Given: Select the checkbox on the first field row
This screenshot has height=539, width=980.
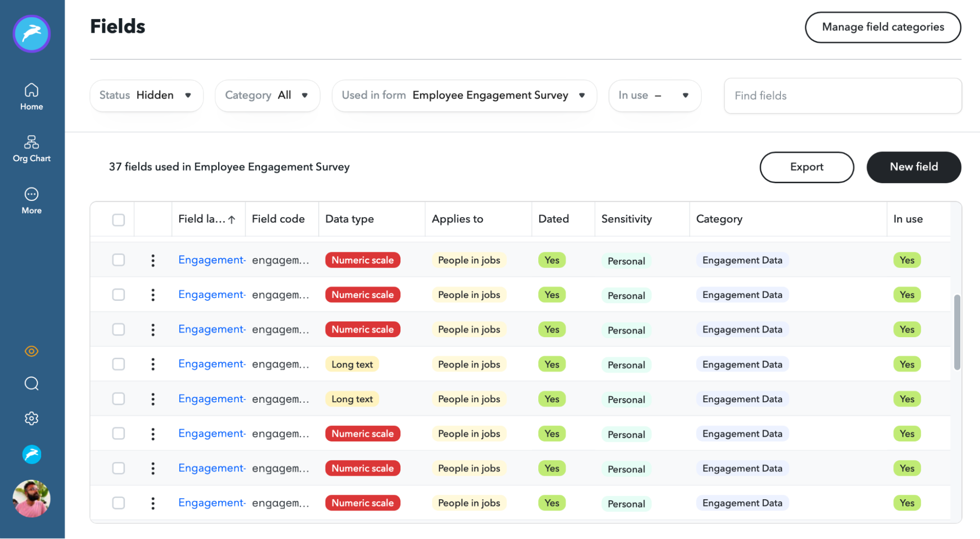Looking at the screenshot, I should coord(118,260).
